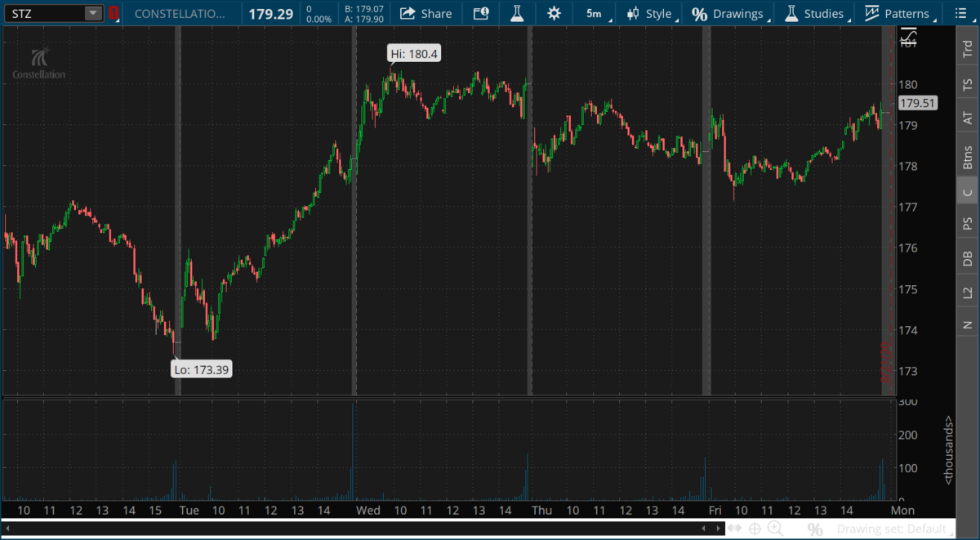
Task: Select the L2 sidebar tab
Action: 968,292
